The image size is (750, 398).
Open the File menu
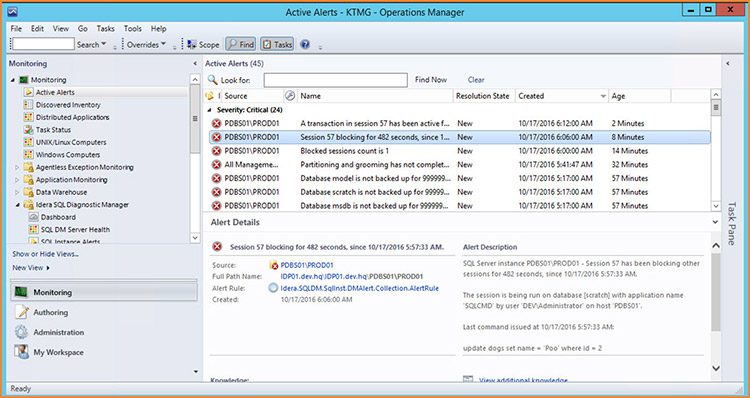16,29
